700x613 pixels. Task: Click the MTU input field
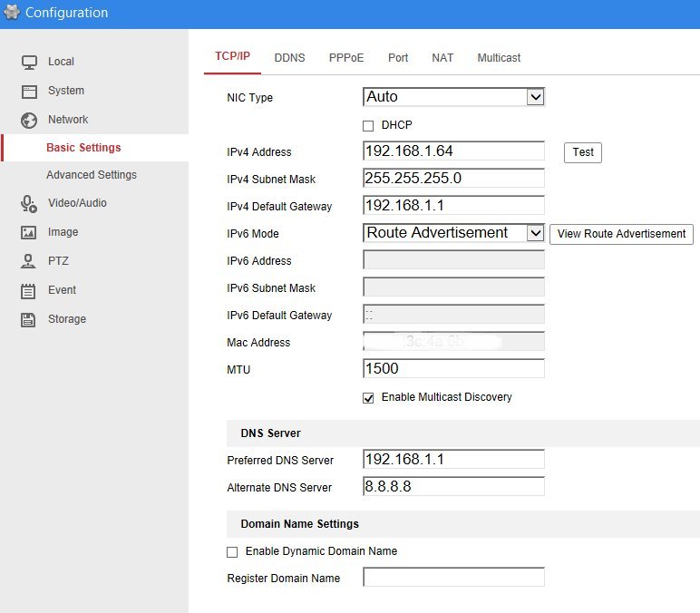(x=453, y=369)
